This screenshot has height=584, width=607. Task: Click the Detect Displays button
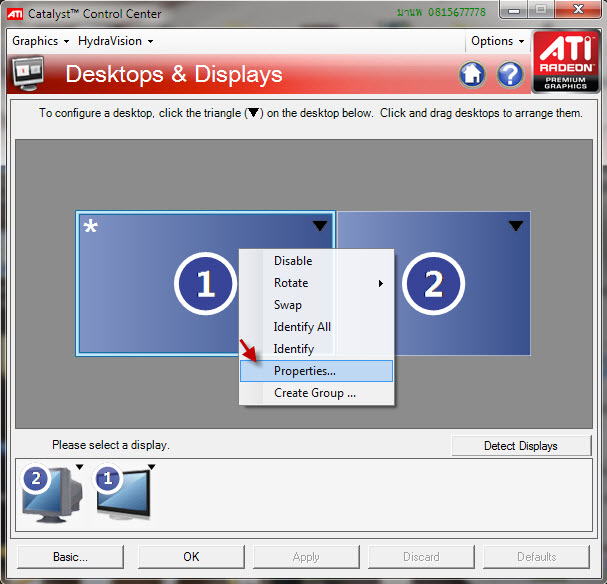pyautogui.click(x=521, y=446)
